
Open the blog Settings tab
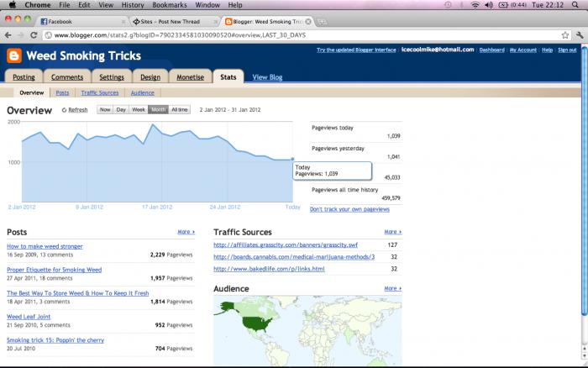[112, 77]
